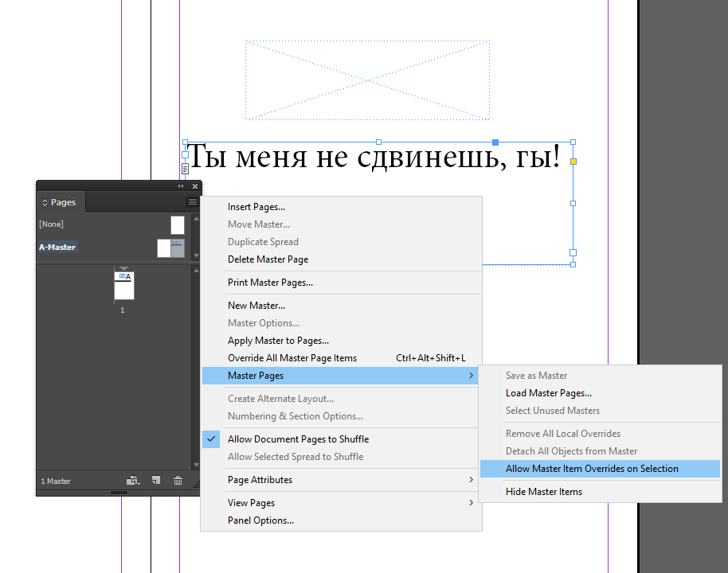Choose Delete Master Page
The image size is (728, 573).
[341, 259]
